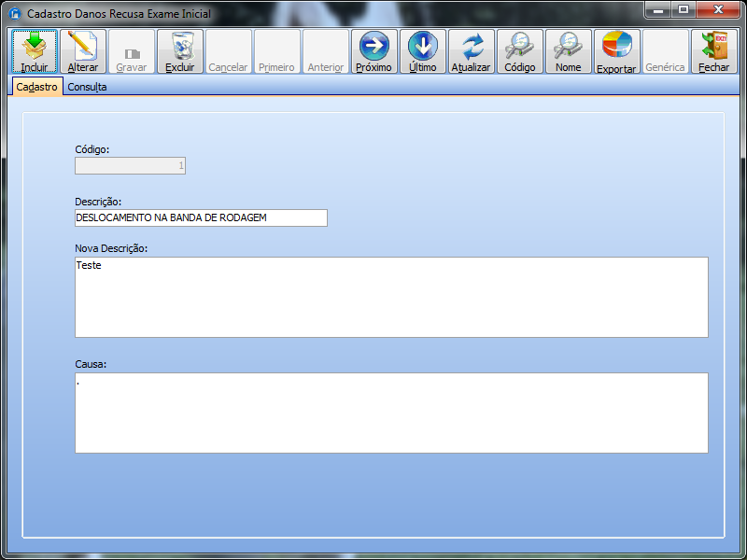Jump to last record with Último

click(423, 47)
